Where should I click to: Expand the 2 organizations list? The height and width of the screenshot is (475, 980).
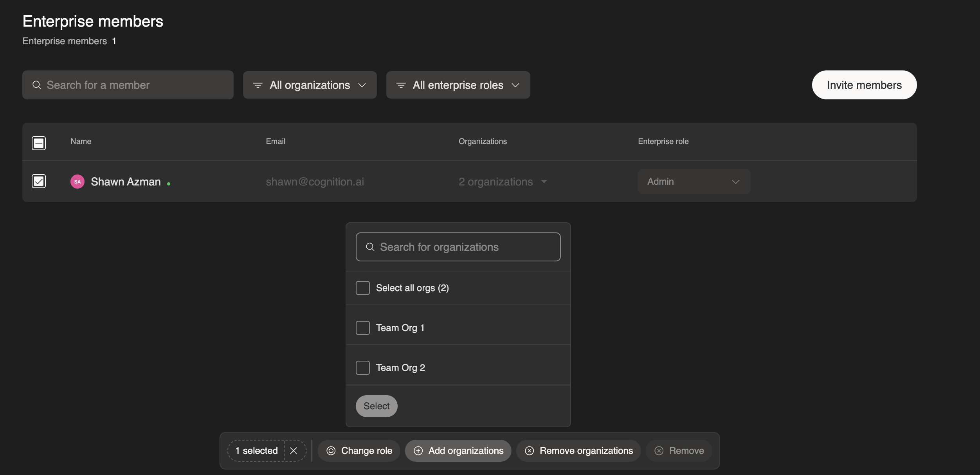pos(503,182)
